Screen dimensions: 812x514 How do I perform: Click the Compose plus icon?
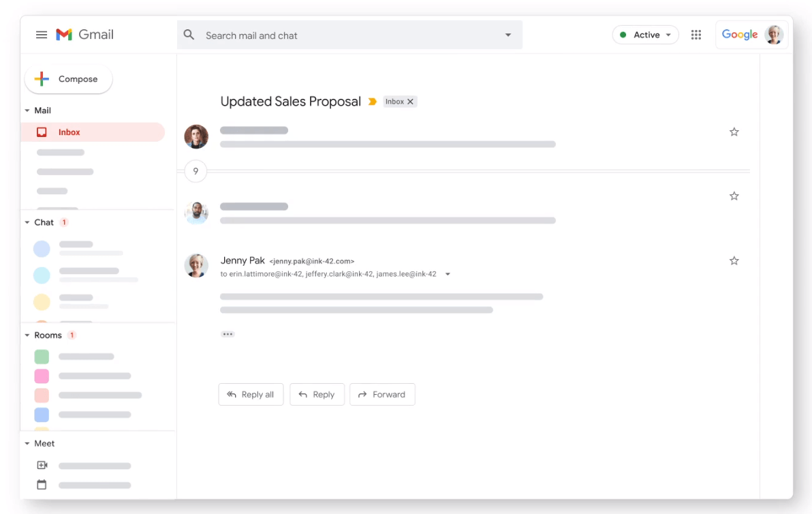tap(40, 79)
